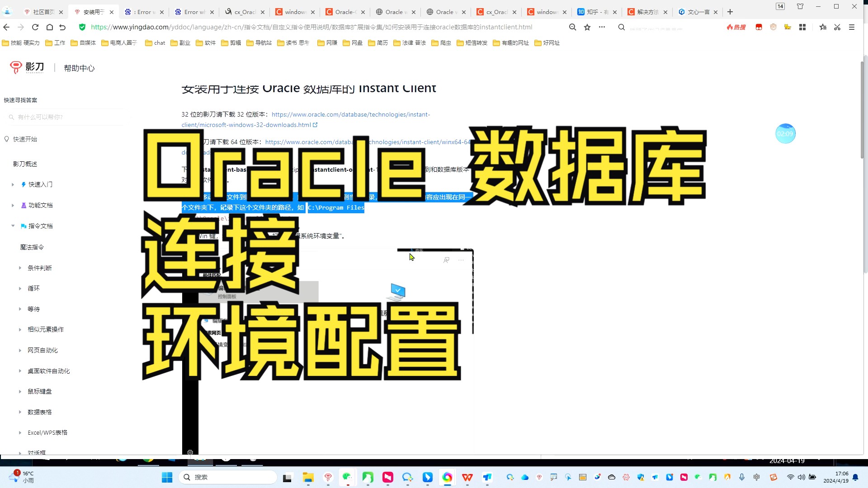Click the screenshot scissors icon
Viewport: 868px width, 488px height.
tap(837, 27)
